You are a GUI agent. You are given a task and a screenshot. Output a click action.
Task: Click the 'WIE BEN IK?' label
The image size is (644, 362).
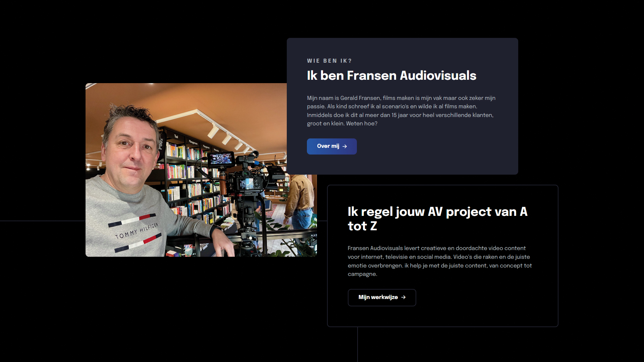coord(329,61)
